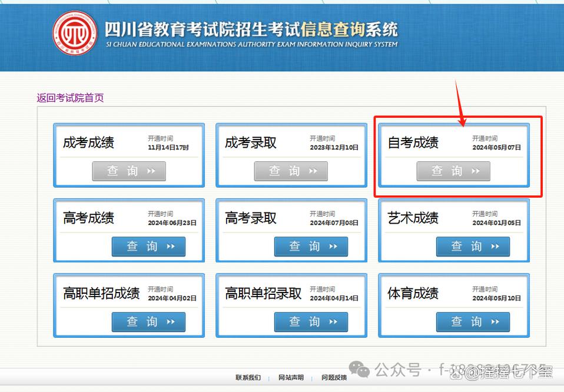Open the 返回考试院首页 link
Screen dimensions: 564x392
[69, 97]
